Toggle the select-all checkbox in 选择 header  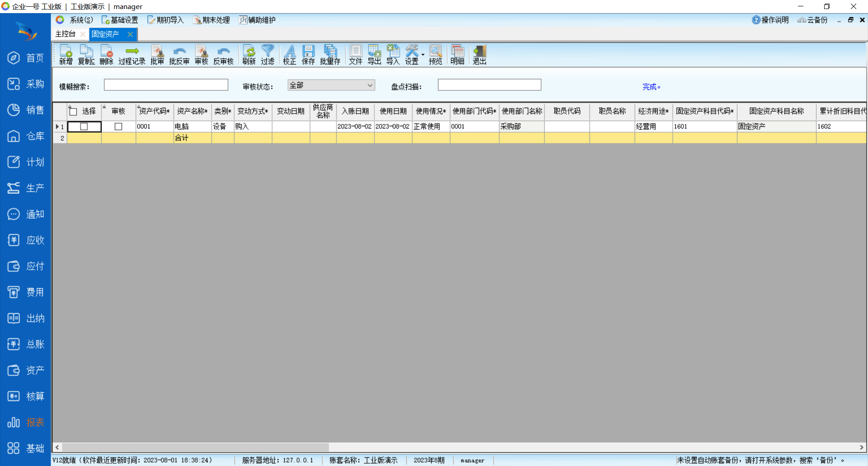tap(73, 111)
